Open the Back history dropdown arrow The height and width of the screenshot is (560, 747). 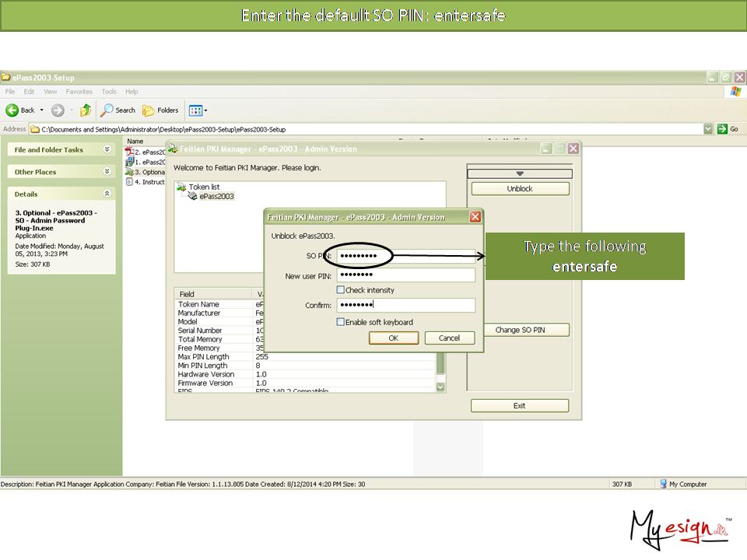41,110
